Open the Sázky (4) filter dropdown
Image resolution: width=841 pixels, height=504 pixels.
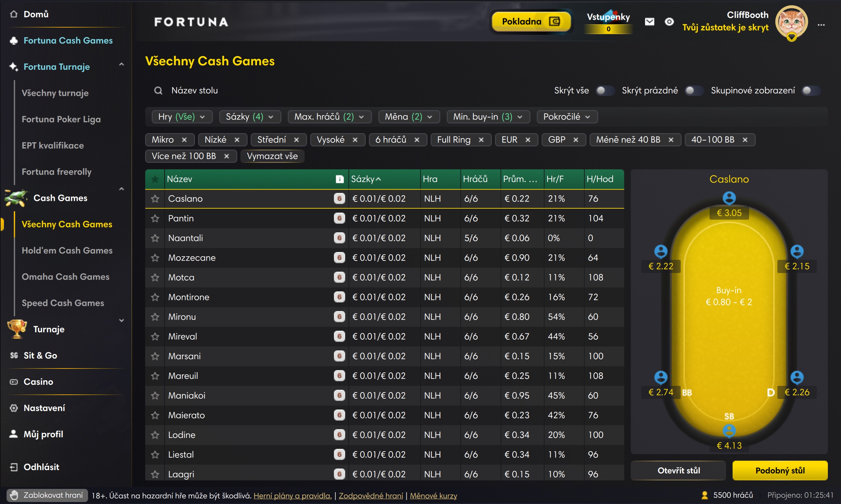[250, 116]
